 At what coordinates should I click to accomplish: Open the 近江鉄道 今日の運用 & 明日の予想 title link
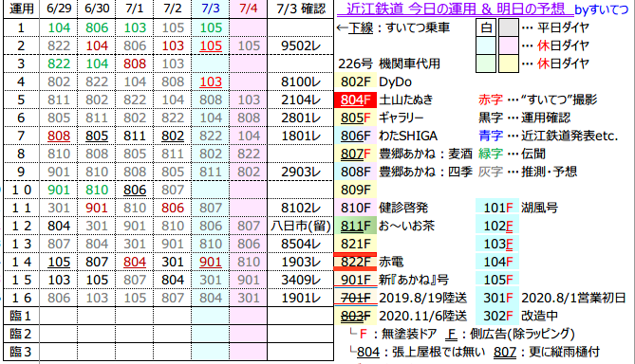tap(456, 9)
